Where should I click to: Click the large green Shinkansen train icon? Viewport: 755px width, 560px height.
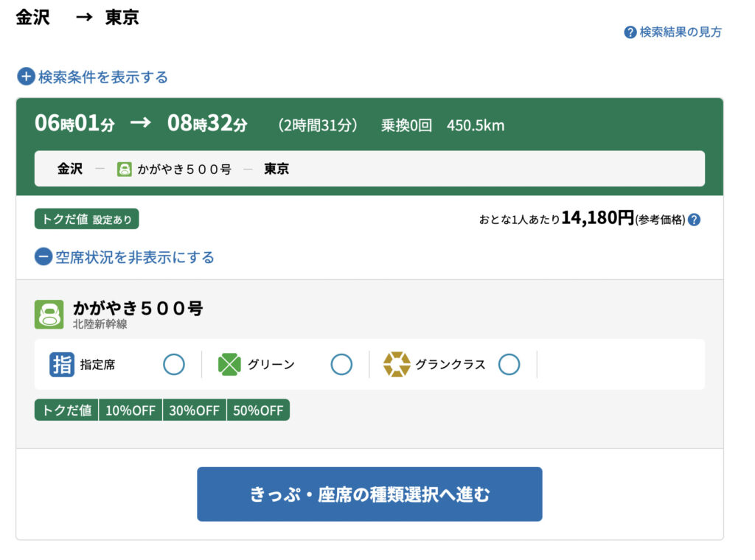point(49,315)
